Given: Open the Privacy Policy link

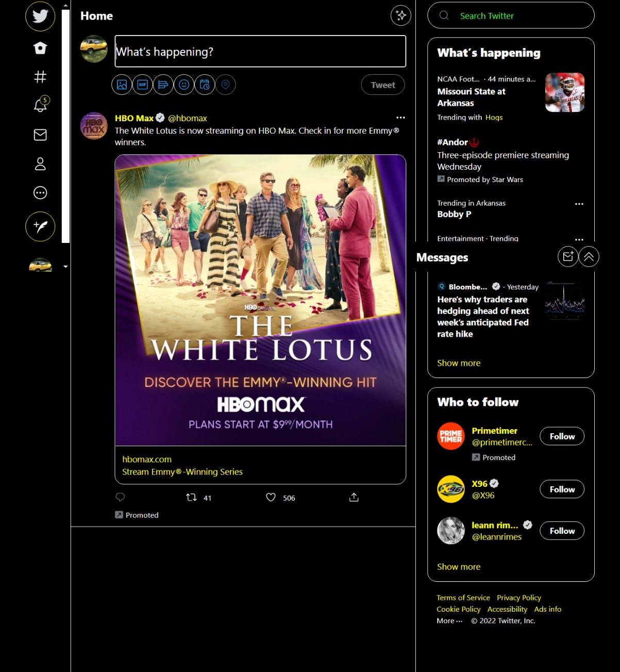Looking at the screenshot, I should click(x=518, y=598).
